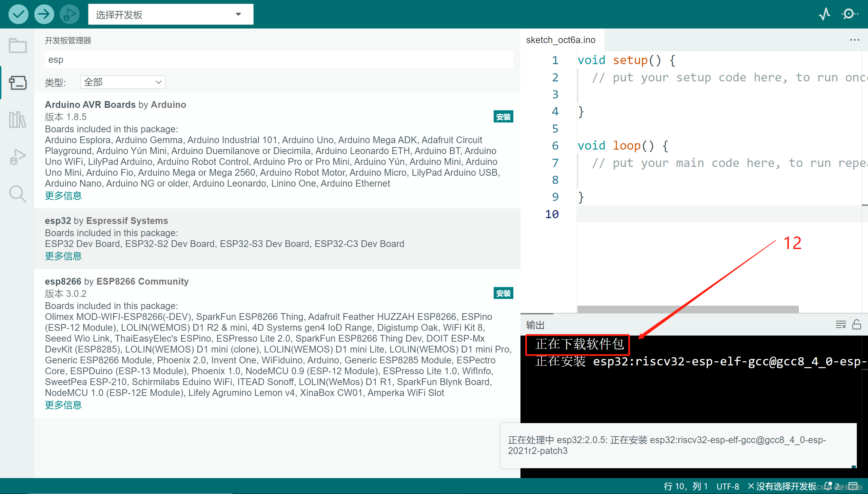This screenshot has width=868, height=494.
Task: Open the Sketchbook folder sidebar panel
Action: coord(18,45)
